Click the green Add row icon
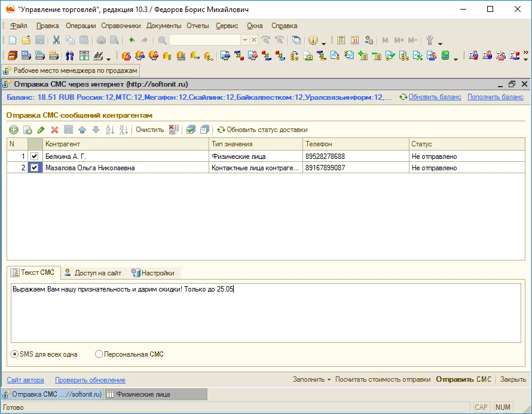Image resolution: width=532 pixels, height=414 pixels. pyautogui.click(x=13, y=130)
